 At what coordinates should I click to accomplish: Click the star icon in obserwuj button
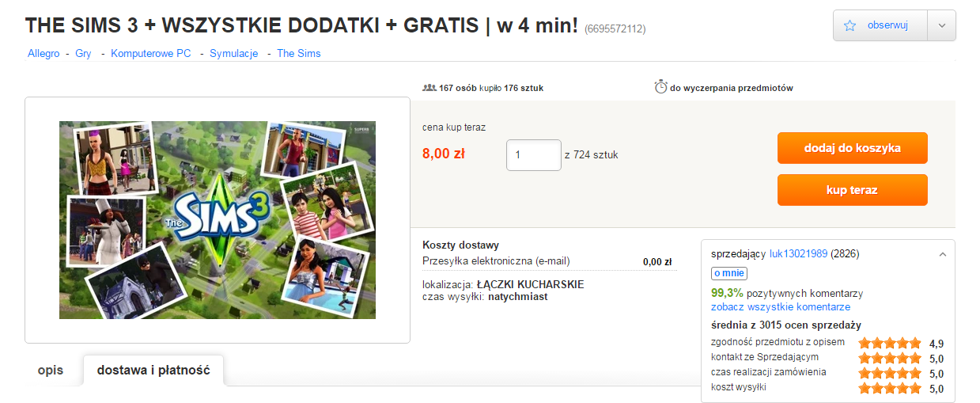click(850, 25)
